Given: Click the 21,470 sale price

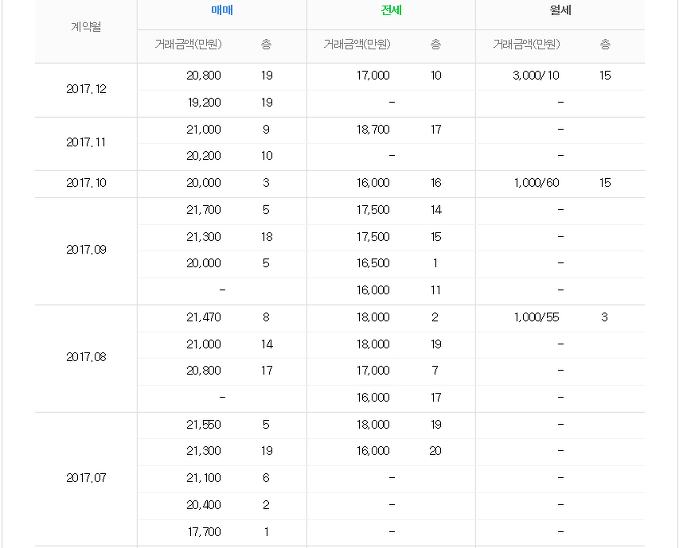Looking at the screenshot, I should click(x=204, y=317).
